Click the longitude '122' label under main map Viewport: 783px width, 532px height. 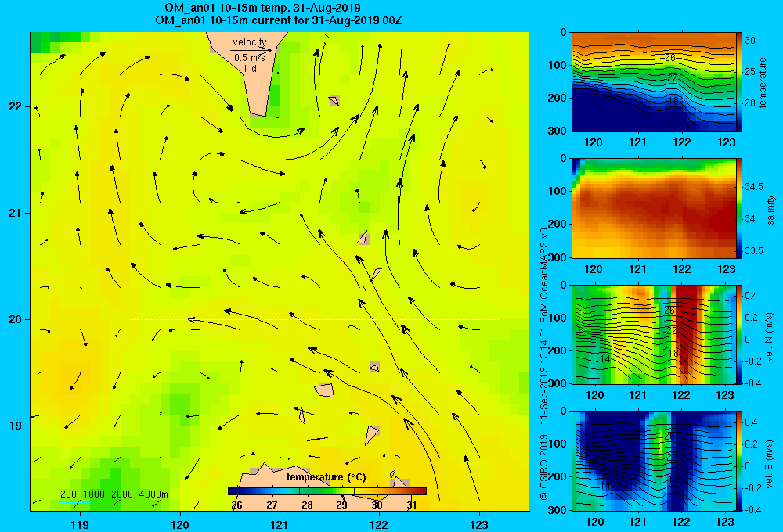click(379, 524)
